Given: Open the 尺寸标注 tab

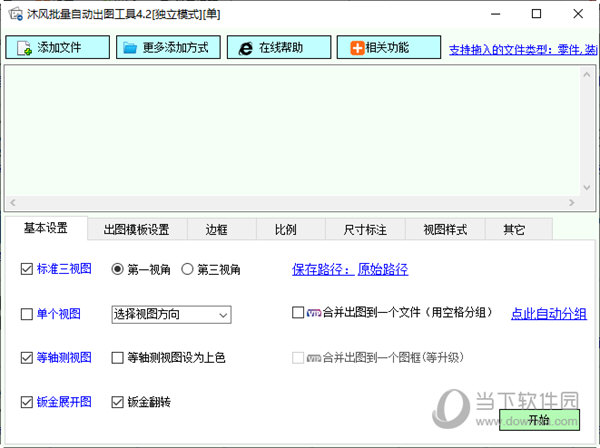Looking at the screenshot, I should [365, 230].
